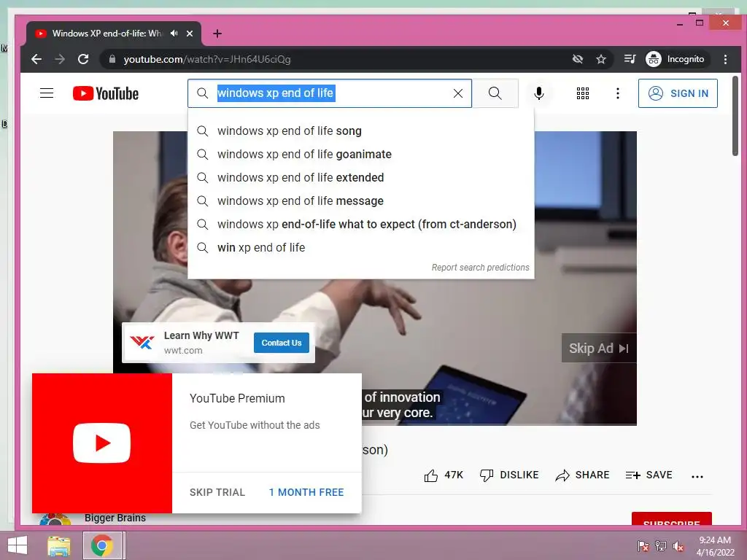Close the Windows XP end-of-life tab

point(190,34)
